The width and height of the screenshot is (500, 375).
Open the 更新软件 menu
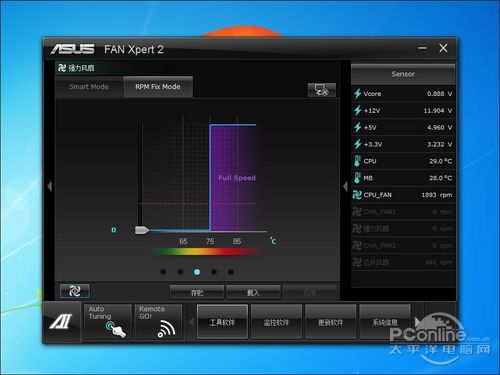pos(330,322)
